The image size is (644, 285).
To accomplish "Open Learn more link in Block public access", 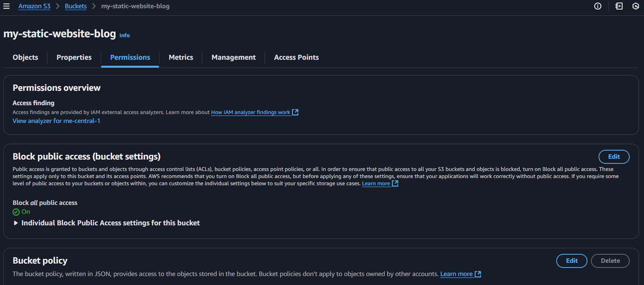I will [376, 183].
